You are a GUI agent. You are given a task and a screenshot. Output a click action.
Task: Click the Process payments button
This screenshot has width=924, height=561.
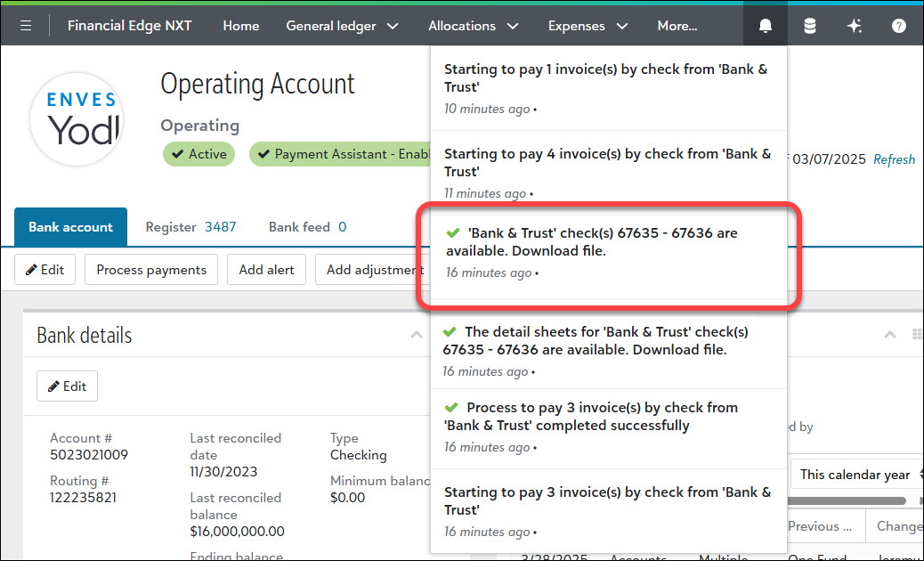151,270
